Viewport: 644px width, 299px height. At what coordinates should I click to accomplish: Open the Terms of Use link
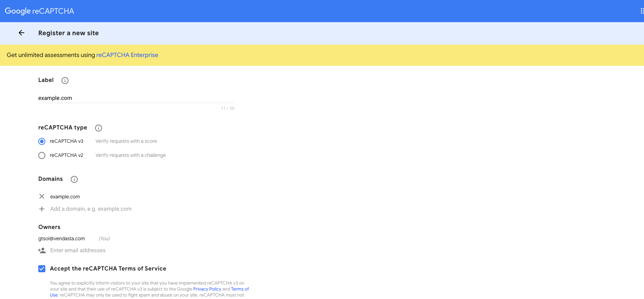coord(240,289)
